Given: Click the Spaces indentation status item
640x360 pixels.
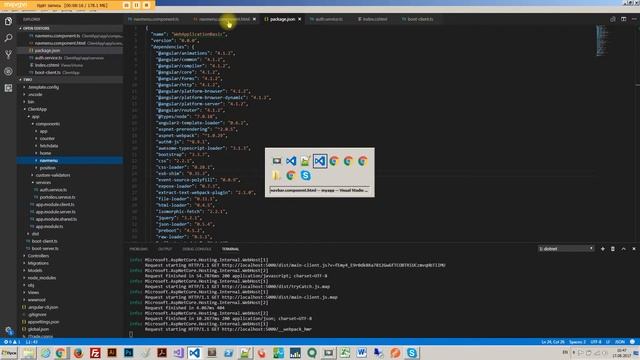Looking at the screenshot, I should pyautogui.click(x=577, y=342).
